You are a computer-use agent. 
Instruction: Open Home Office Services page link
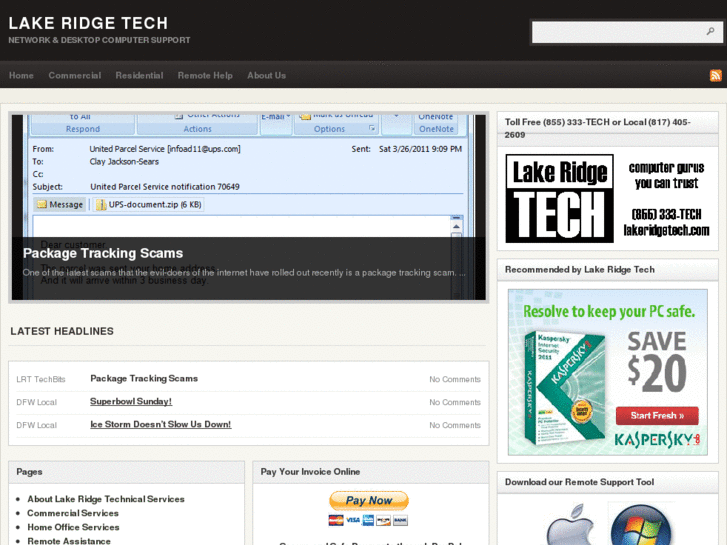(73, 527)
